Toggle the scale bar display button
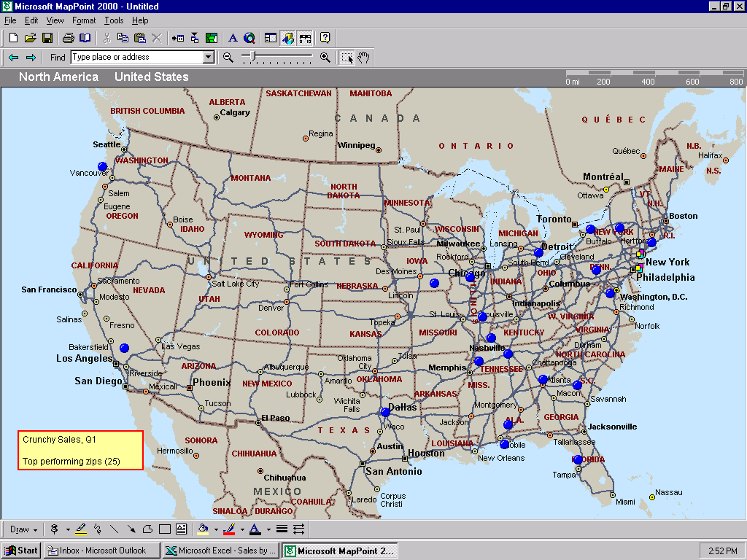The height and width of the screenshot is (560, 747). 305,38
